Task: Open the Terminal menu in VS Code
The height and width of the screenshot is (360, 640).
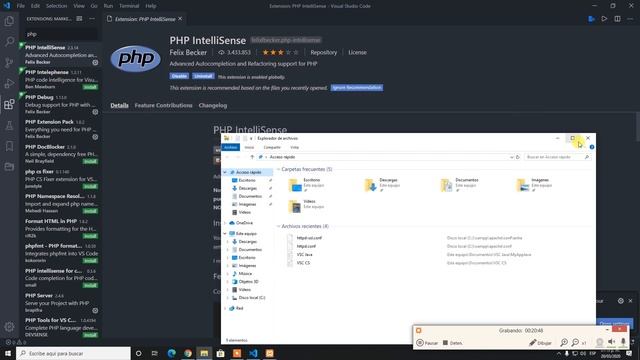Action: [129, 6]
